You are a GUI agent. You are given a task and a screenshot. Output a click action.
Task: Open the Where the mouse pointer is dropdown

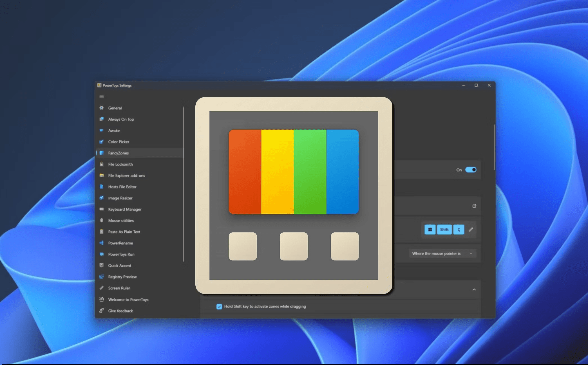(x=442, y=253)
